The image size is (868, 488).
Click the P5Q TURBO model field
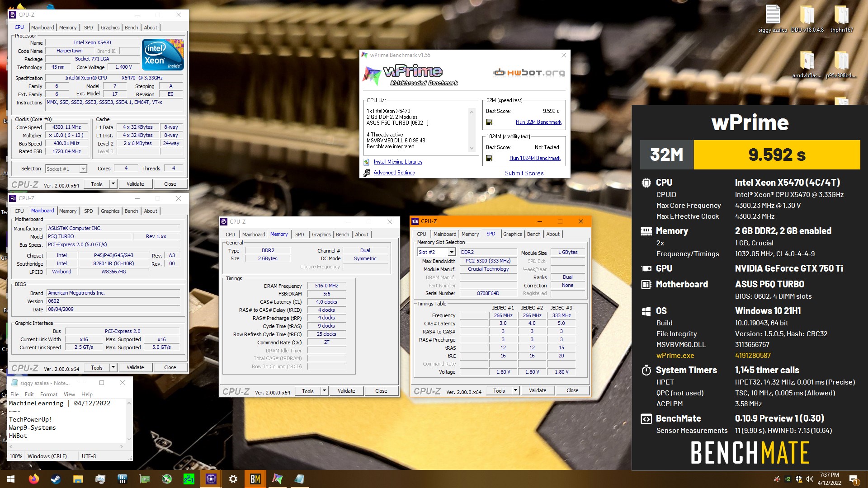click(x=89, y=236)
